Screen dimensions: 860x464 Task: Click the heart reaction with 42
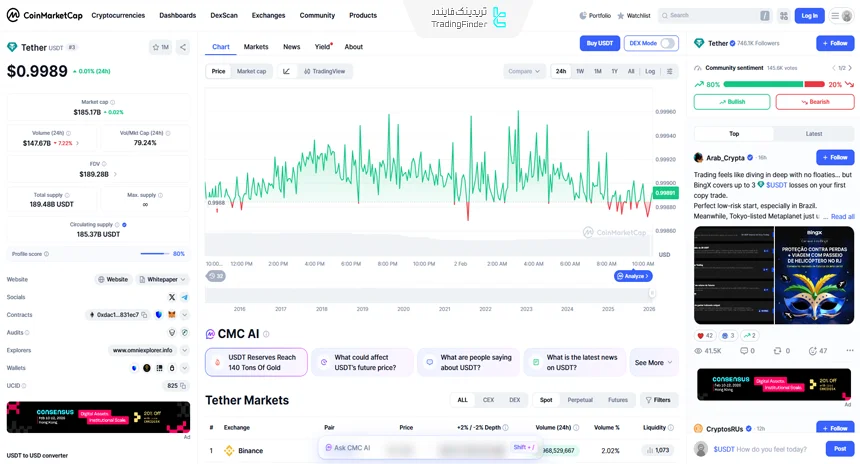(x=705, y=336)
